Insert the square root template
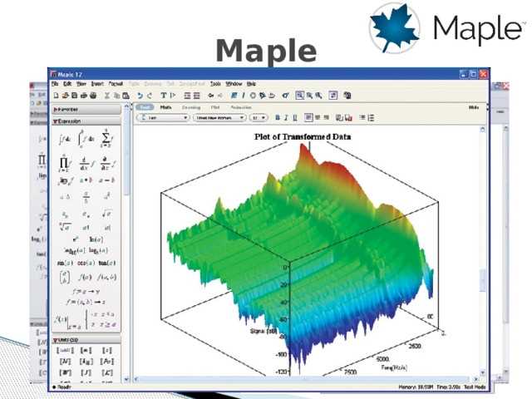 106,214
